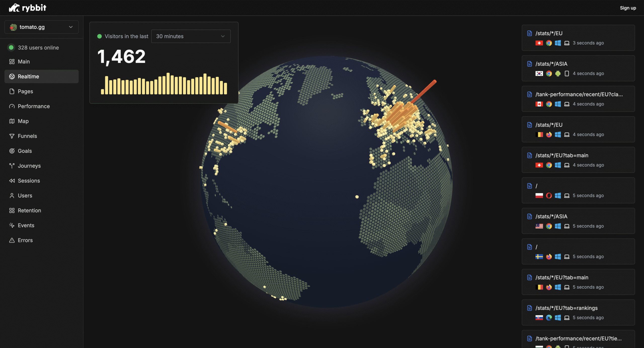Click chevron arrow beside tomato.gg
Viewport: 644px width, 348px height.
pos(71,27)
